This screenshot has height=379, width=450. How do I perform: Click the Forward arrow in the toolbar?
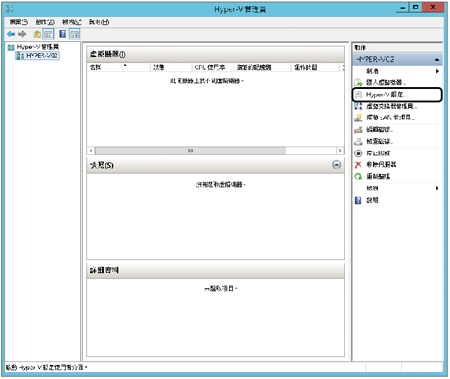22,34
